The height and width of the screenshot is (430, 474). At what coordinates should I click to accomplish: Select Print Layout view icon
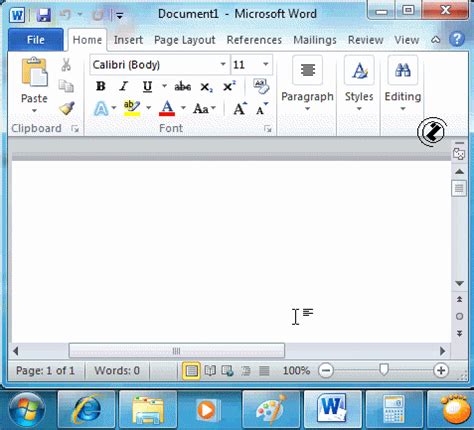(x=191, y=371)
